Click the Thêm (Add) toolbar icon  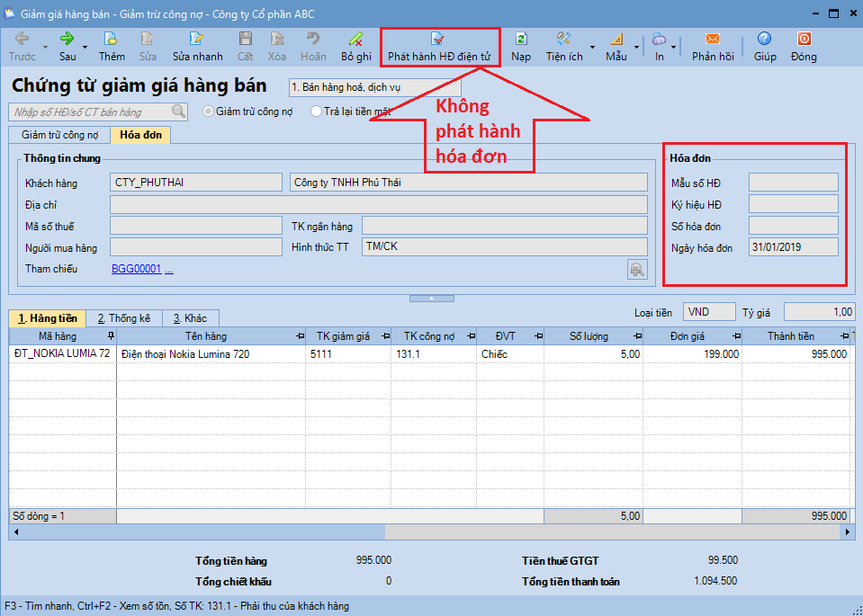pos(112,39)
